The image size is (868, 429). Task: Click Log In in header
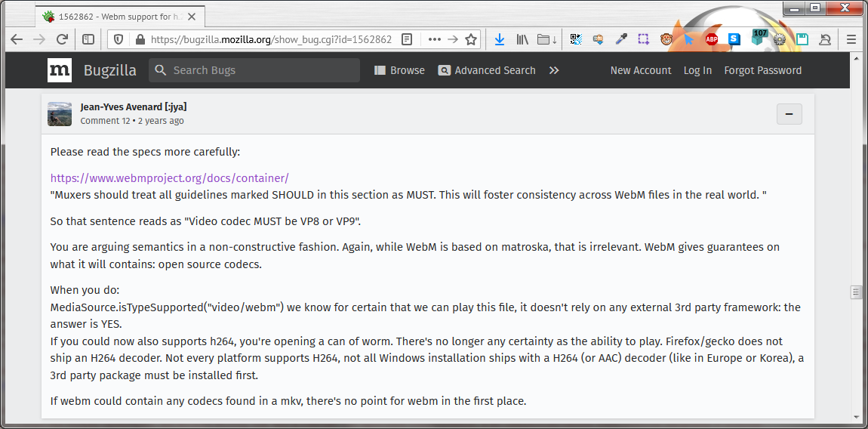tap(697, 70)
